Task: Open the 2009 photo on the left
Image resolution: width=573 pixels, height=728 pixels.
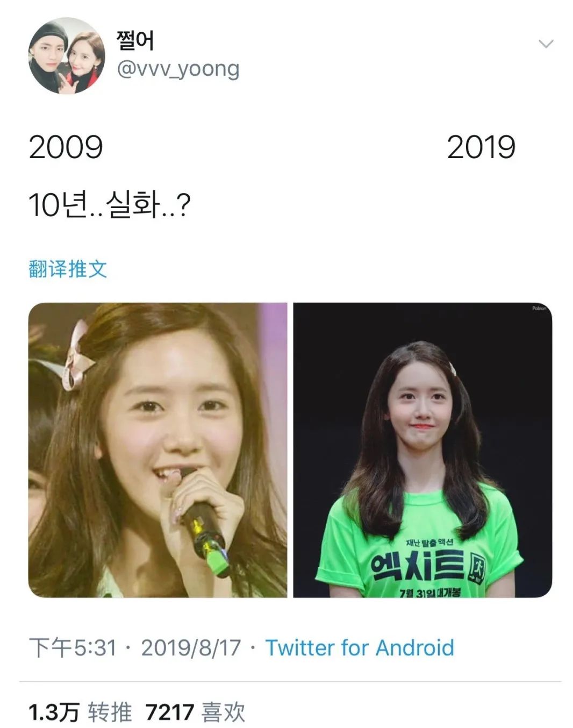Action: pyautogui.click(x=157, y=449)
